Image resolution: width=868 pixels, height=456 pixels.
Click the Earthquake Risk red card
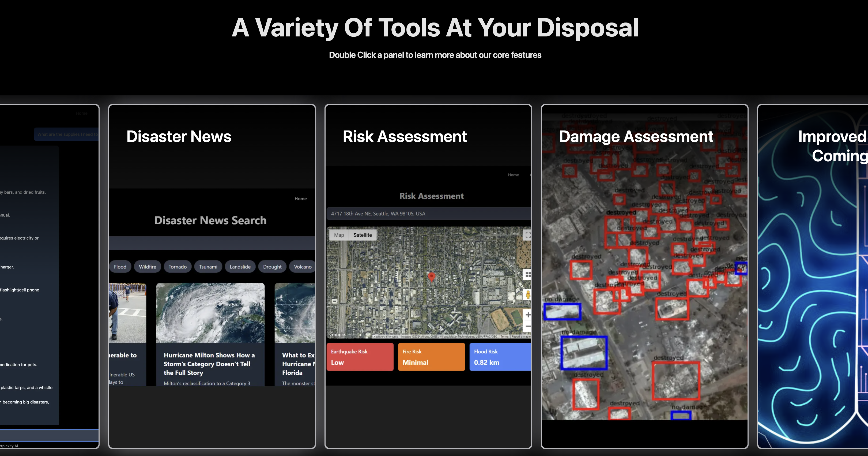pos(360,357)
